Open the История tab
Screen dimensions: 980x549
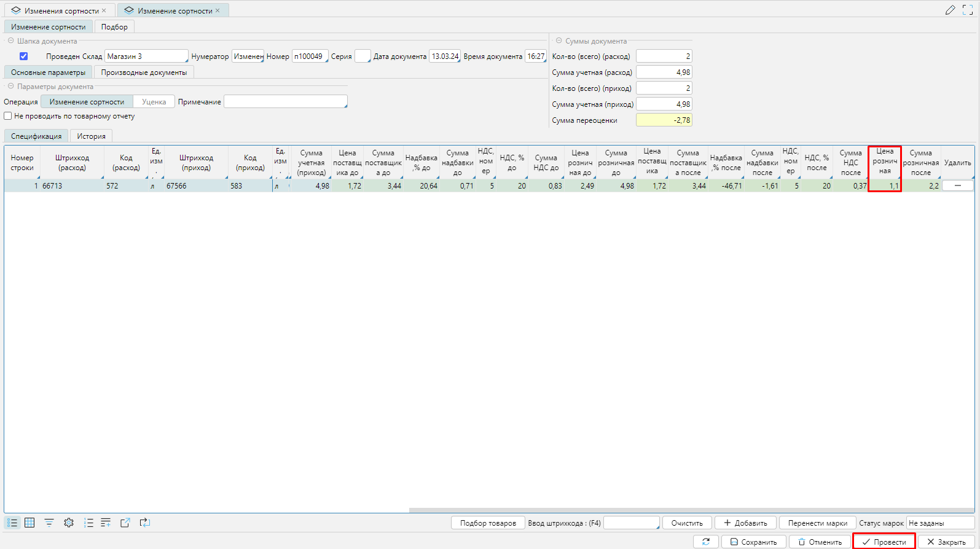91,136
